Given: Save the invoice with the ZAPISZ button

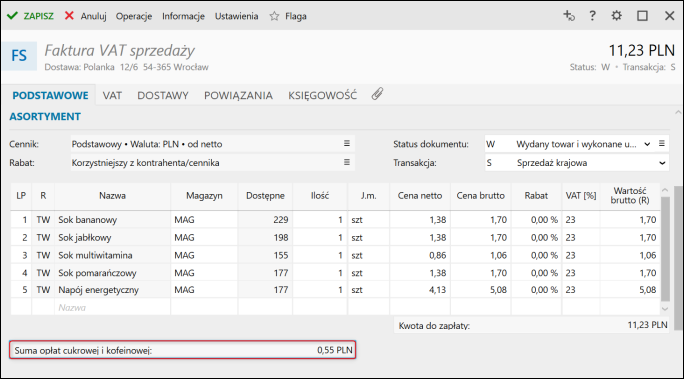Looking at the screenshot, I should pyautogui.click(x=30, y=16).
